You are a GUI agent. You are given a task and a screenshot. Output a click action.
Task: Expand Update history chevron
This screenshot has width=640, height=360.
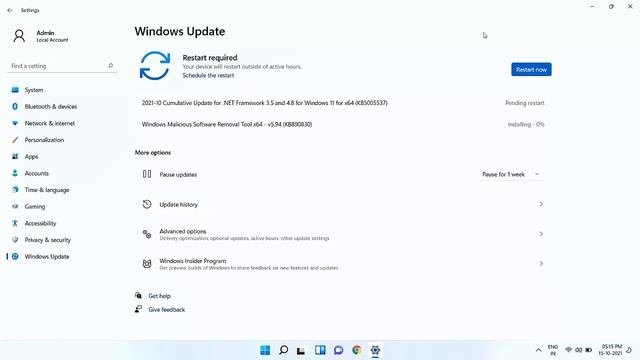(x=541, y=204)
